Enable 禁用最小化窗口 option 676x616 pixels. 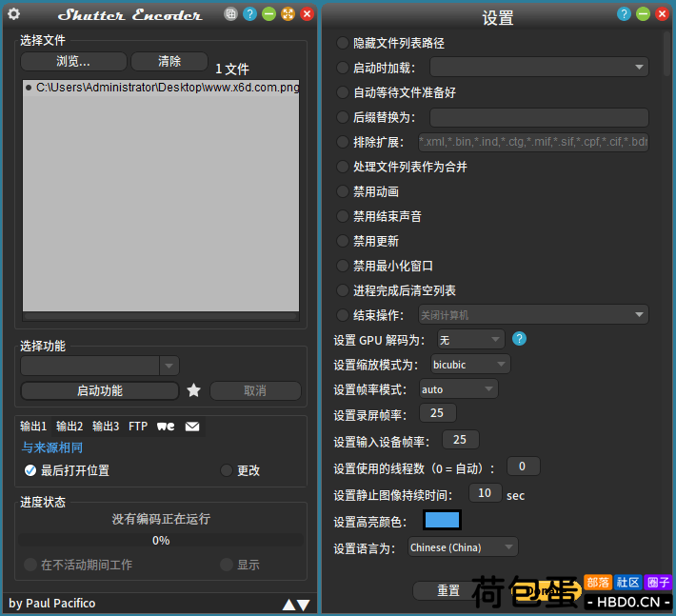coord(343,266)
